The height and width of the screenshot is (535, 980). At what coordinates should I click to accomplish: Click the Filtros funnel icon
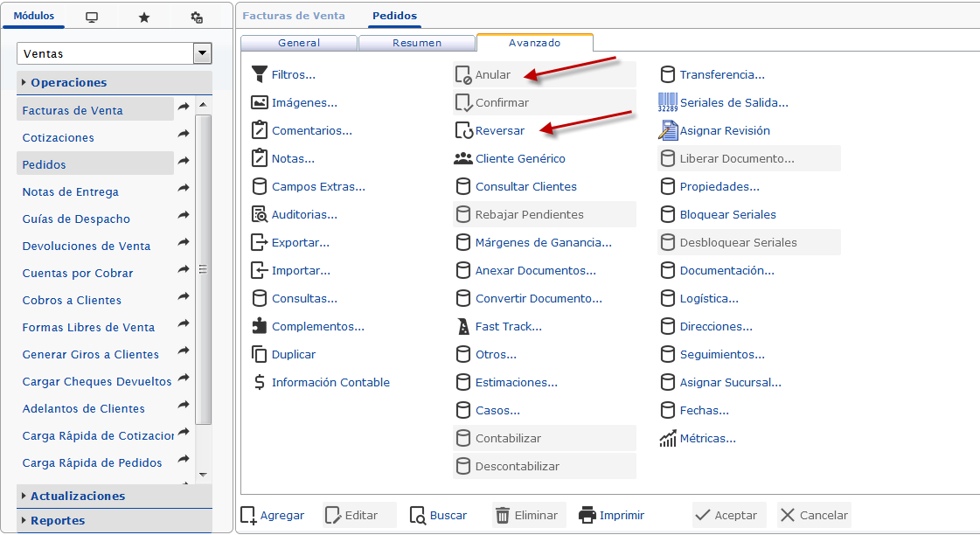point(260,74)
